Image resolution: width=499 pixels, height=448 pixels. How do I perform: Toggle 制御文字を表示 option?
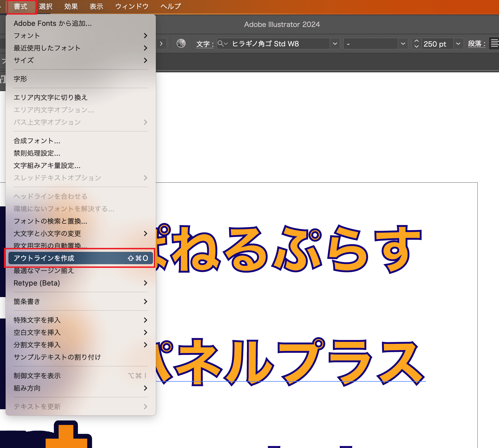coord(80,376)
